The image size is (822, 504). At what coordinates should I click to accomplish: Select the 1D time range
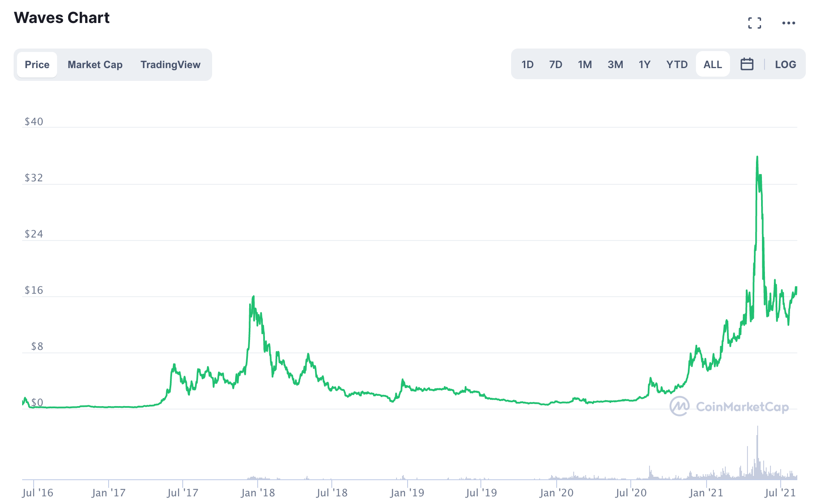(527, 64)
